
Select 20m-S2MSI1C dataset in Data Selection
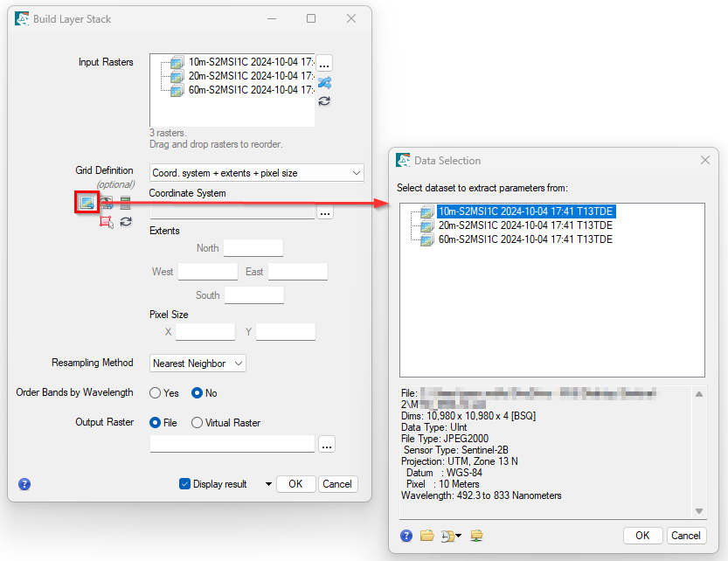click(x=524, y=225)
